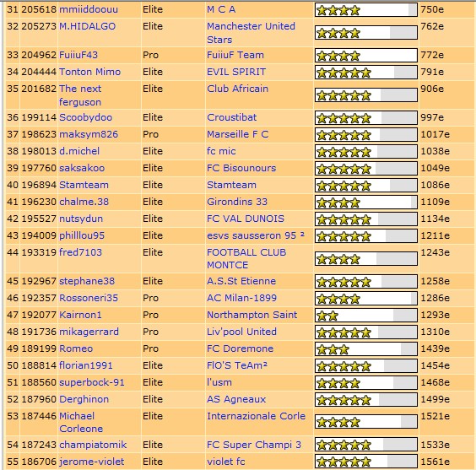This screenshot has height=470, width=476.
Task: Open esvs sausseron 95 ² team
Action: tap(256, 235)
